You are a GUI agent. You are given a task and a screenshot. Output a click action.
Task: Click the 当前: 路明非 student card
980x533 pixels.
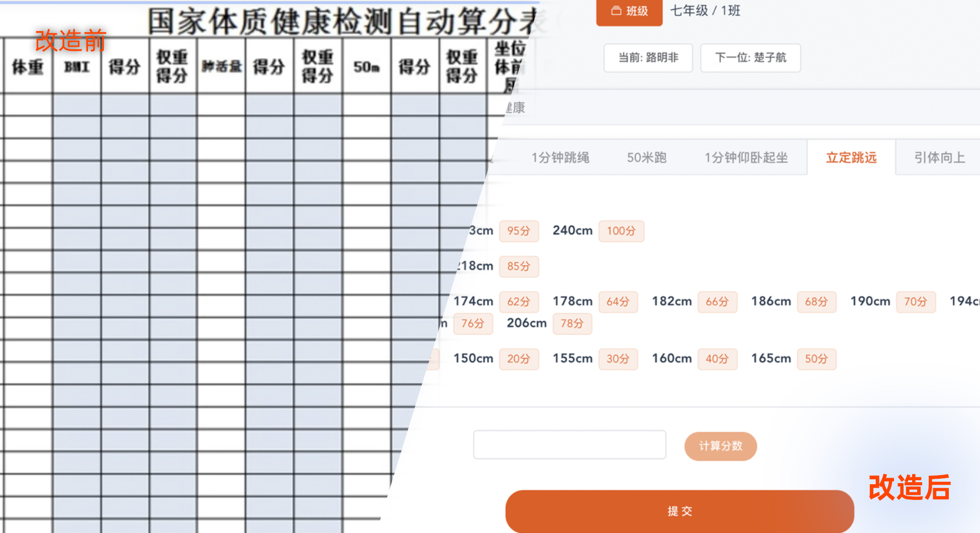(648, 58)
